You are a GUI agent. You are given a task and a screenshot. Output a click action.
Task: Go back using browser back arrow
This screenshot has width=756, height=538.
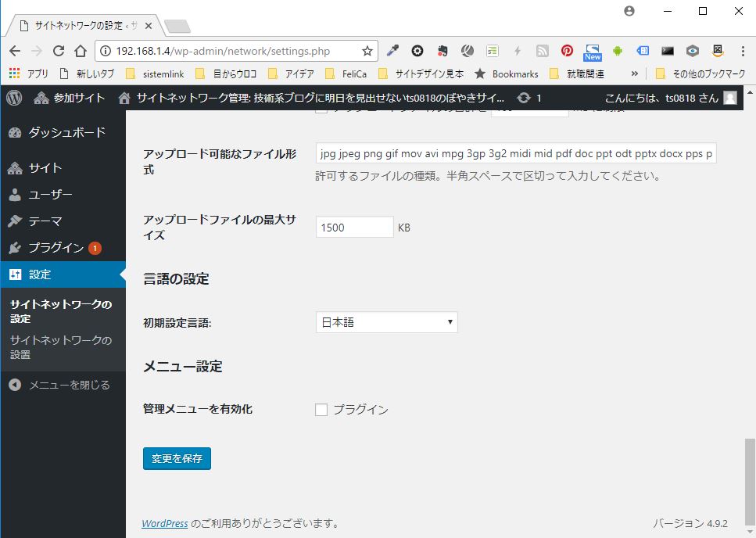pyautogui.click(x=15, y=51)
